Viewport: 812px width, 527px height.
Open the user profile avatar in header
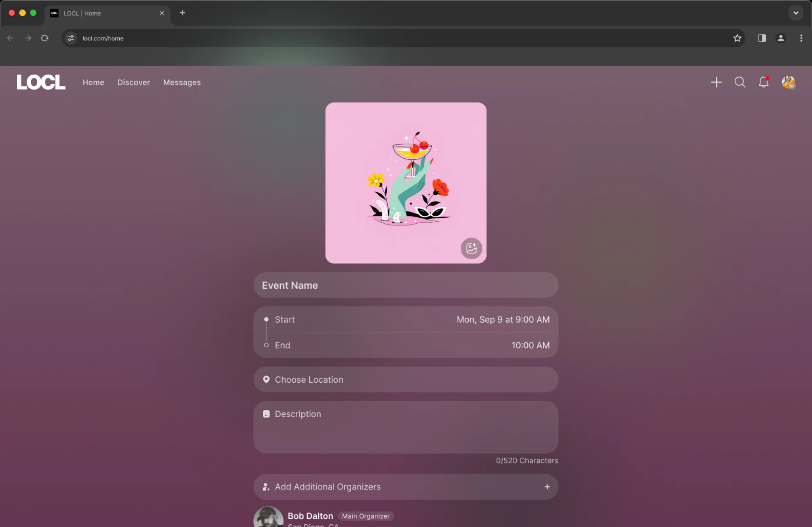pyautogui.click(x=788, y=82)
